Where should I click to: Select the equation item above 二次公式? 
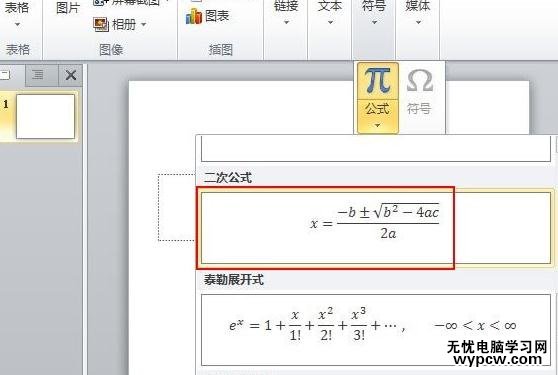[376, 149]
